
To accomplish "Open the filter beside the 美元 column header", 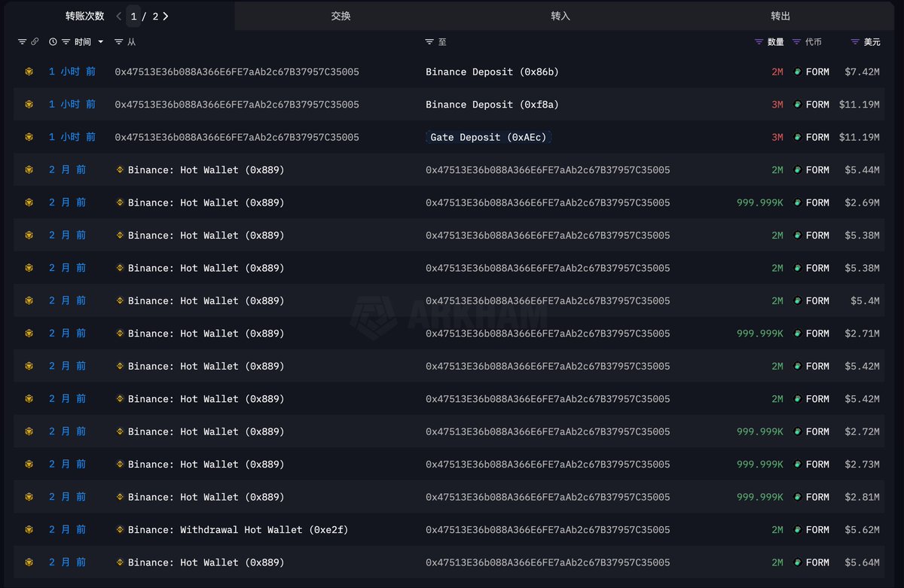I will [x=855, y=42].
